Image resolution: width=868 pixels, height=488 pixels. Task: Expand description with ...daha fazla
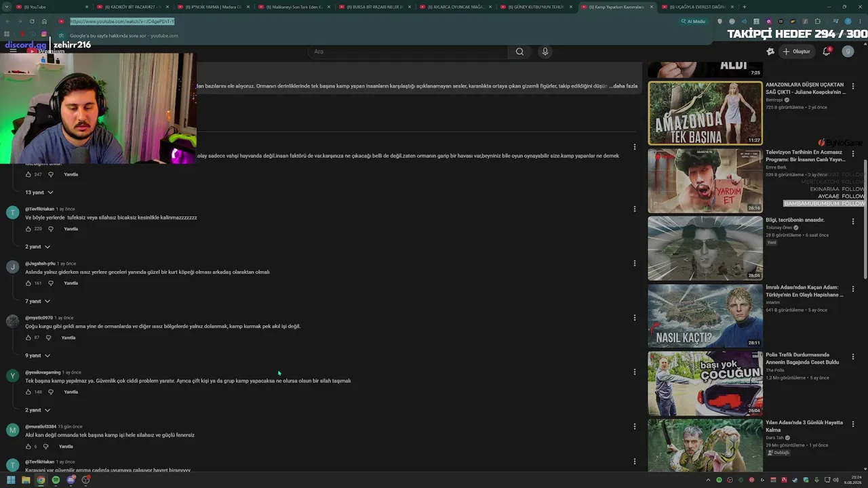[x=623, y=86]
